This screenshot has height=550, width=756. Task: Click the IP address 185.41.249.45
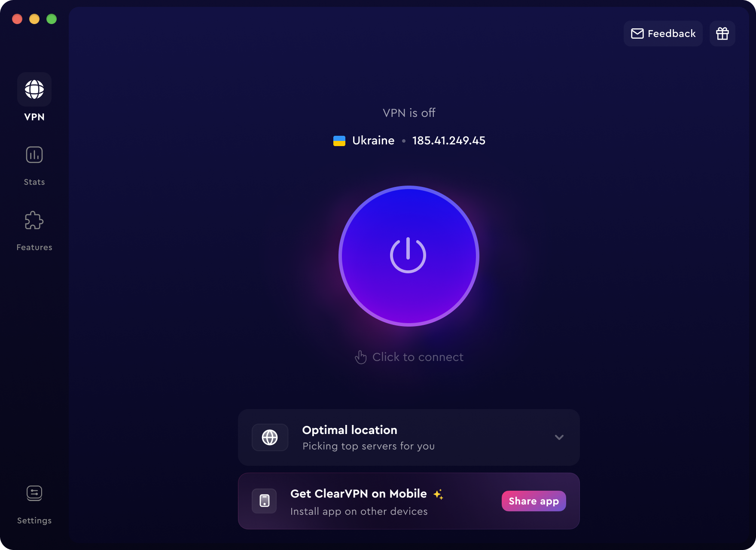tap(449, 141)
